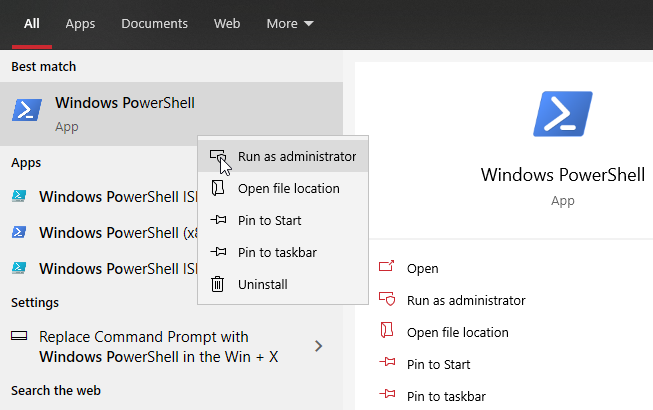Choose Run as administrator in the context menu

[x=283, y=157]
